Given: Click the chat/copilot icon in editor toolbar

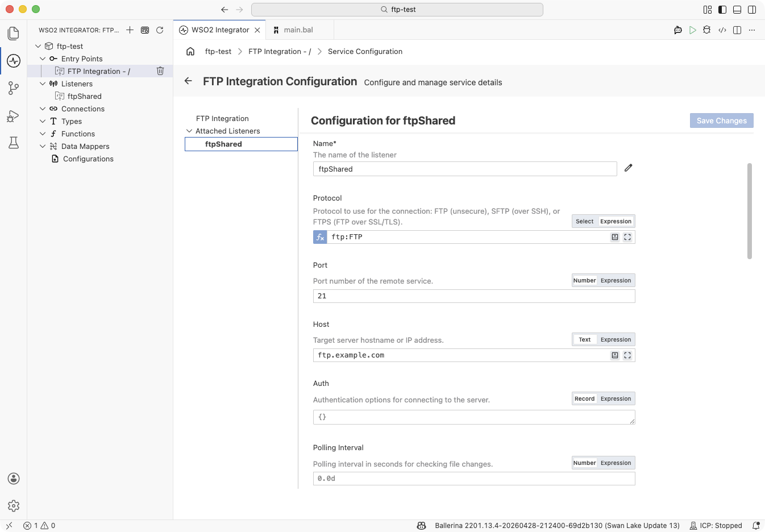Looking at the screenshot, I should pos(678,30).
